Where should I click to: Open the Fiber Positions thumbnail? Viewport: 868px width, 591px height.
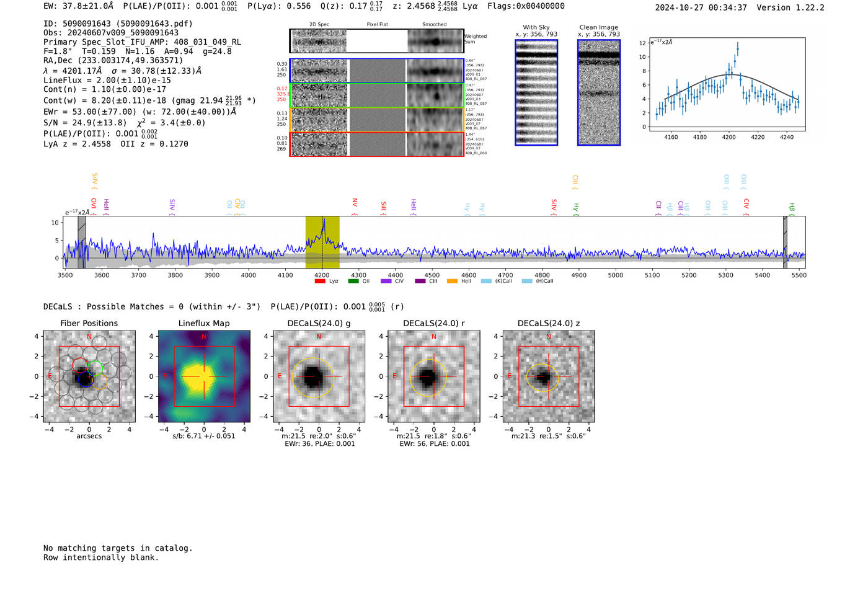click(89, 376)
